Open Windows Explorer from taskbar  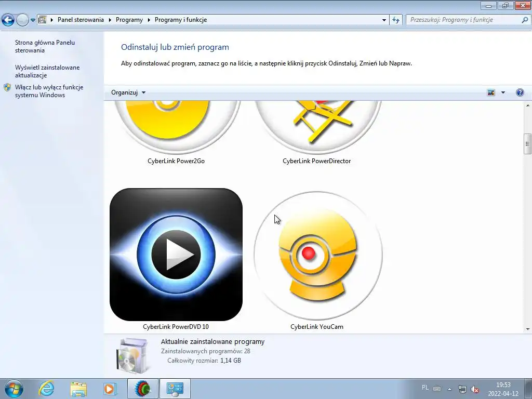pos(78,389)
